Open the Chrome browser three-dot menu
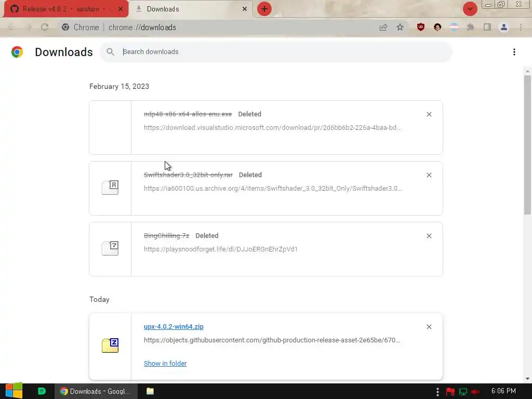Screen dimensions: 532x399 [521, 27]
